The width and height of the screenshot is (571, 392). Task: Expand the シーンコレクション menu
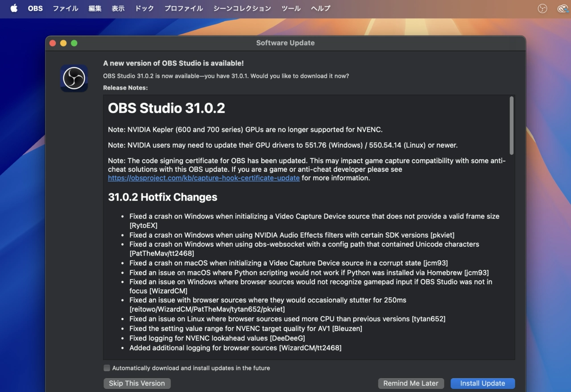242,8
